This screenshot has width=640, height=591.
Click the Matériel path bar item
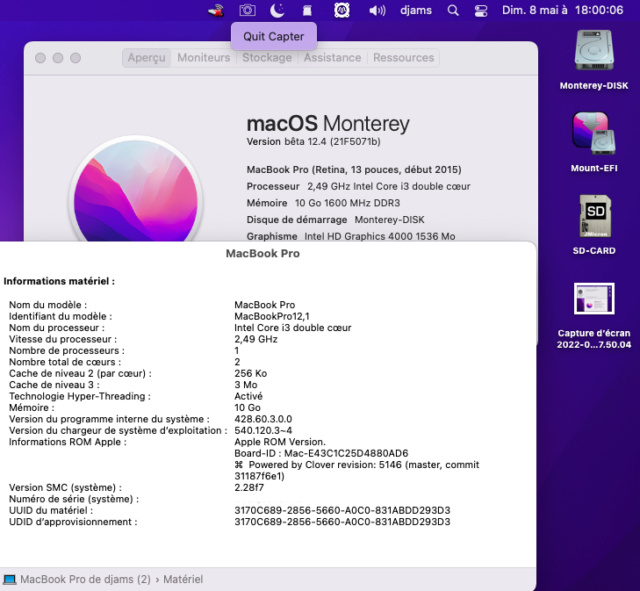click(x=183, y=580)
